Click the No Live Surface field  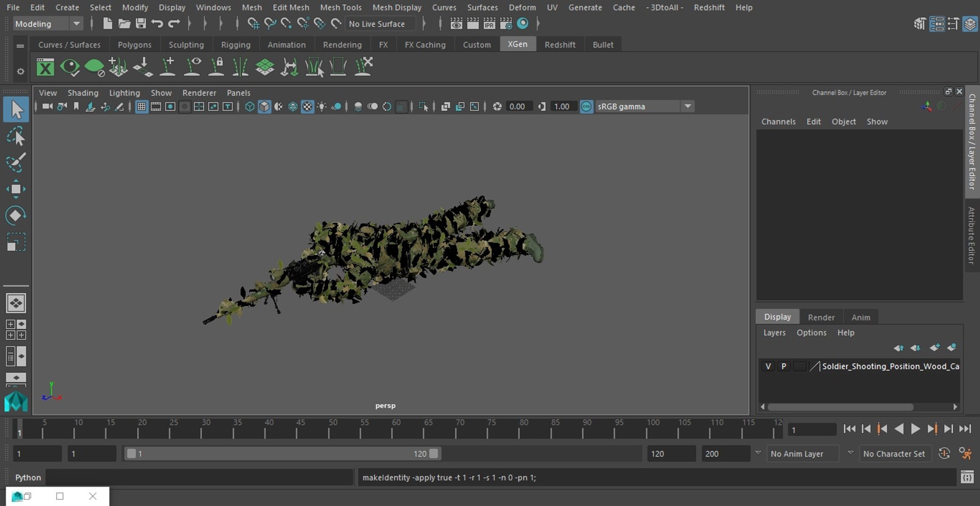(380, 23)
